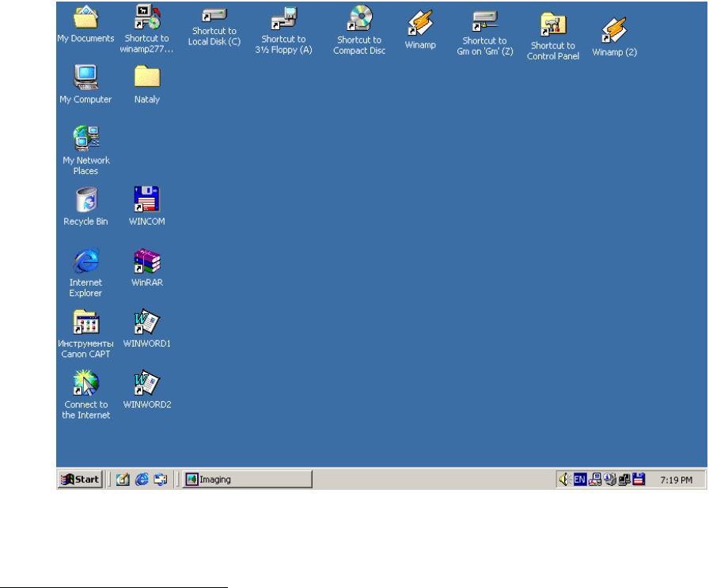Click the 7:19 PM clock
Viewport: 728px width, 588px height.
point(677,480)
